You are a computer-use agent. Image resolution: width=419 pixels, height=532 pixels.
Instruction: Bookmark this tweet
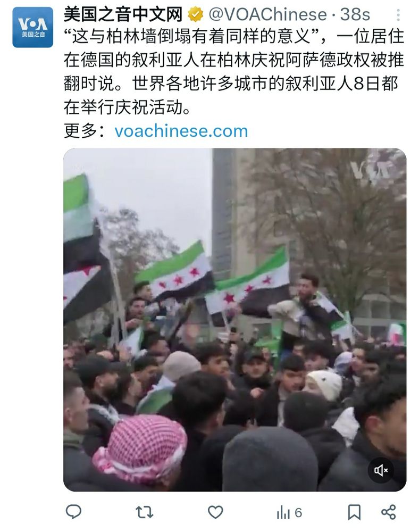(354, 512)
